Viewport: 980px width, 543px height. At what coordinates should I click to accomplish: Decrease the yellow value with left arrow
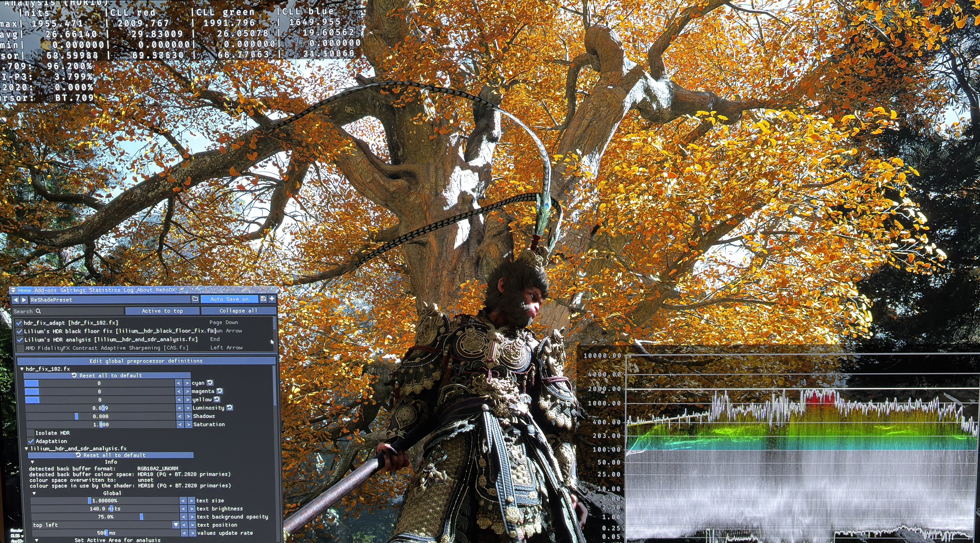(x=179, y=400)
